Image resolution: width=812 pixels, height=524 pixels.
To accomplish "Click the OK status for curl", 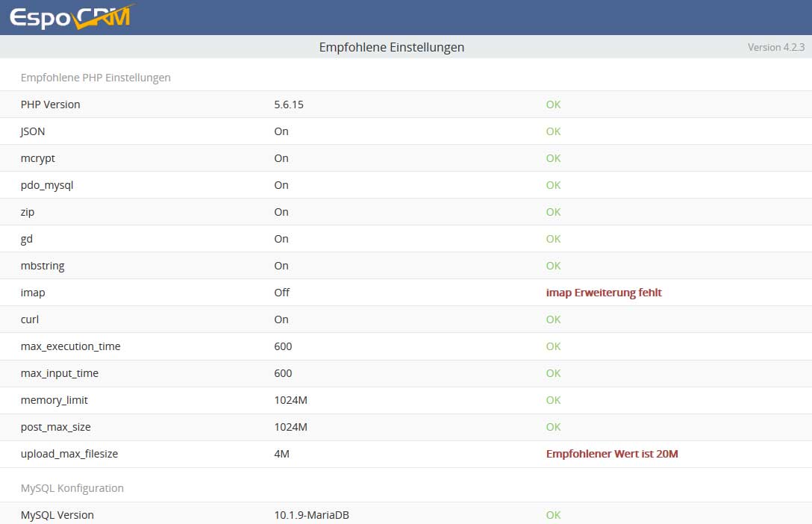I will point(553,319).
